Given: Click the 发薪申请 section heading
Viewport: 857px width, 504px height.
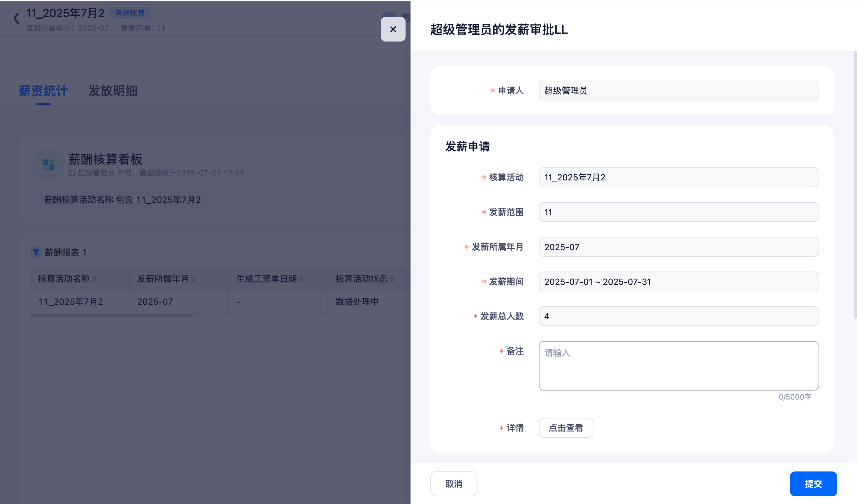Looking at the screenshot, I should tap(468, 147).
